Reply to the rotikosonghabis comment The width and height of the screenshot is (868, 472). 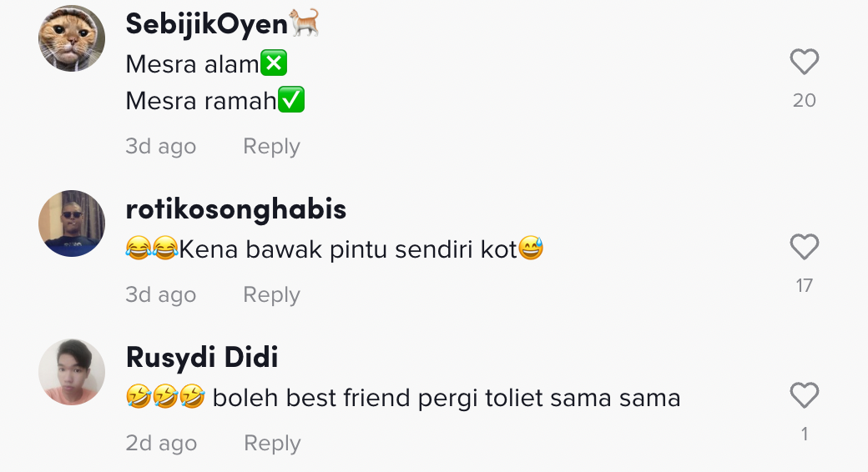pos(271,295)
